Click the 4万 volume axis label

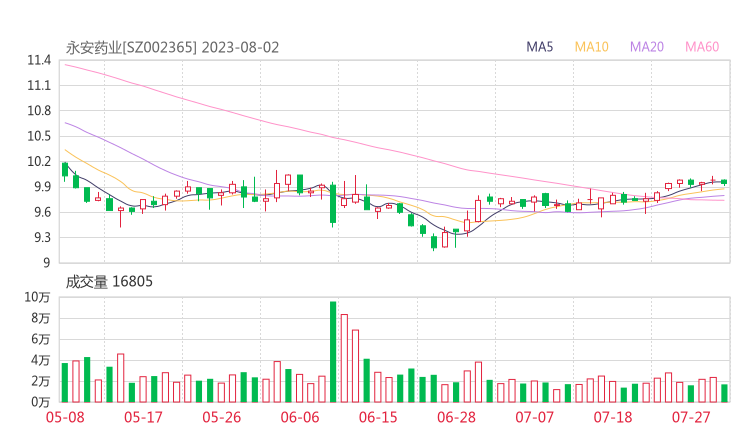pos(41,360)
